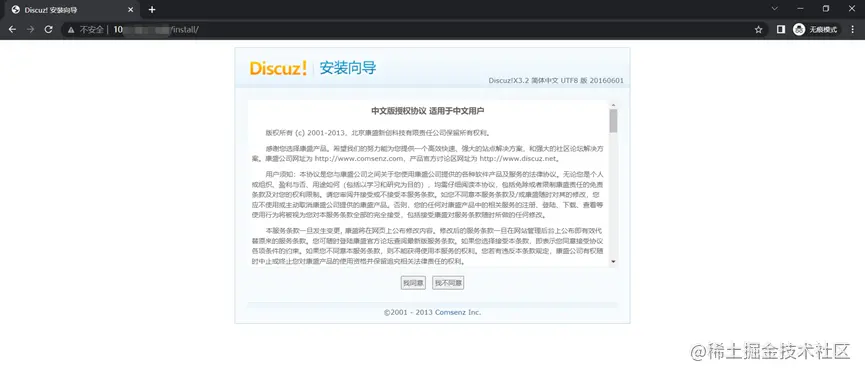Click the 我不同意 disagree button
Screen dimensions: 865x376
click(448, 283)
